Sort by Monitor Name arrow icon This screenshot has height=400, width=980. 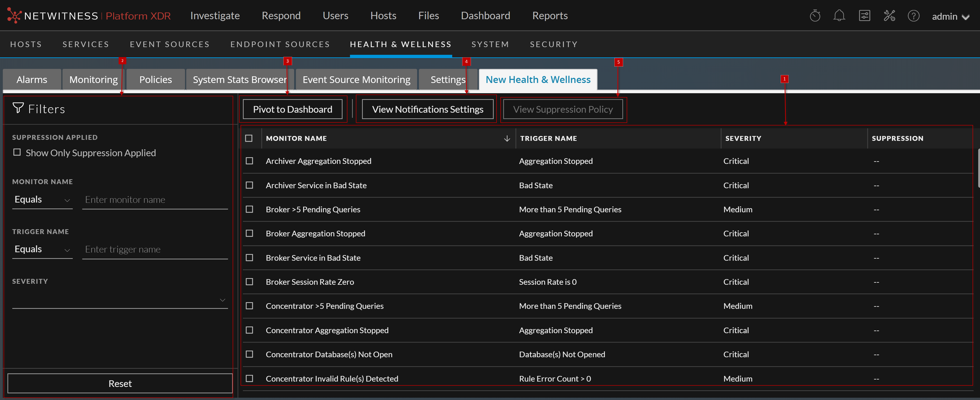507,138
